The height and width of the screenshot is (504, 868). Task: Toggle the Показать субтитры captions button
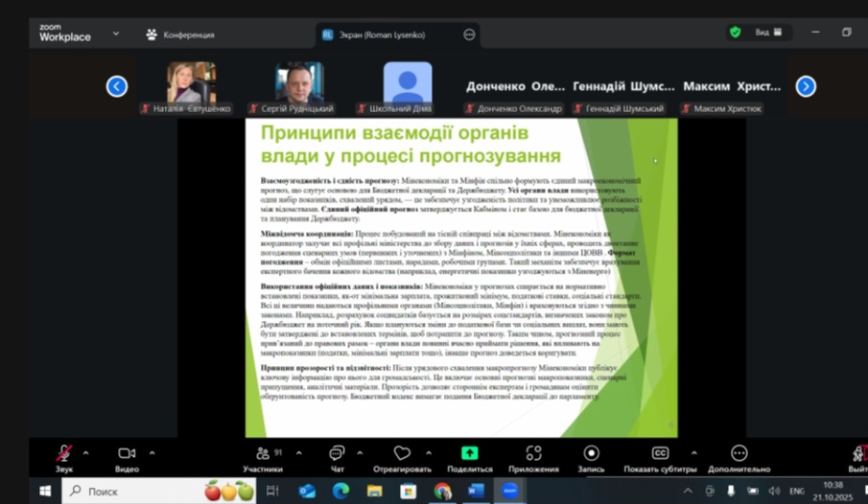point(660,454)
